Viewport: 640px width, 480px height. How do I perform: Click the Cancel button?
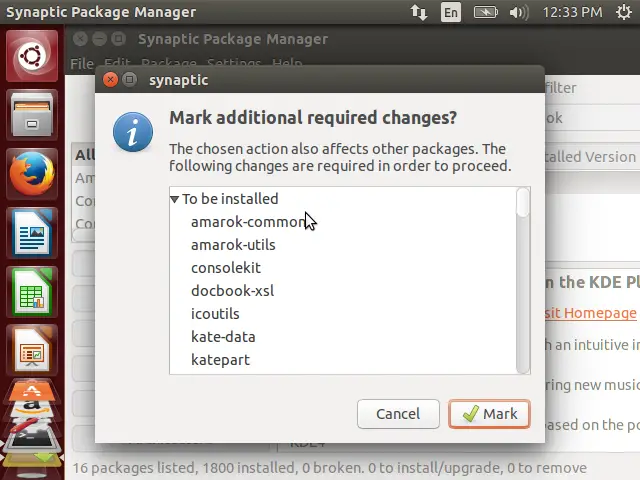click(398, 414)
